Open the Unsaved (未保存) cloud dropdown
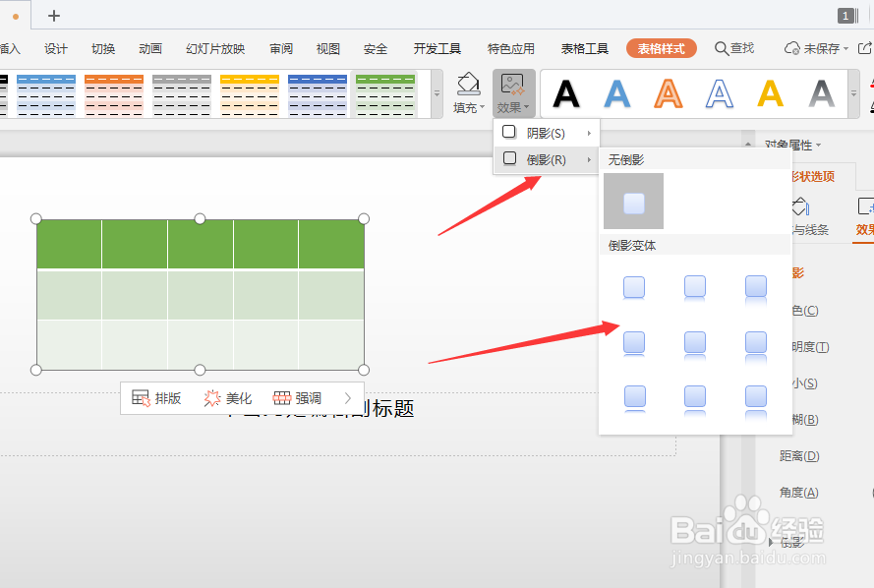Image resolution: width=874 pixels, height=588 pixels. pyautogui.click(x=816, y=48)
